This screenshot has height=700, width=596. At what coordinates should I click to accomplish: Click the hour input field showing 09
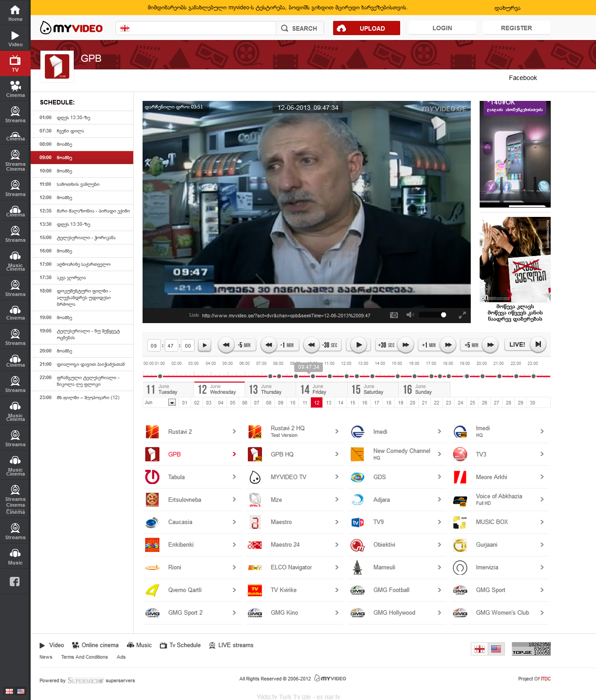coord(154,345)
